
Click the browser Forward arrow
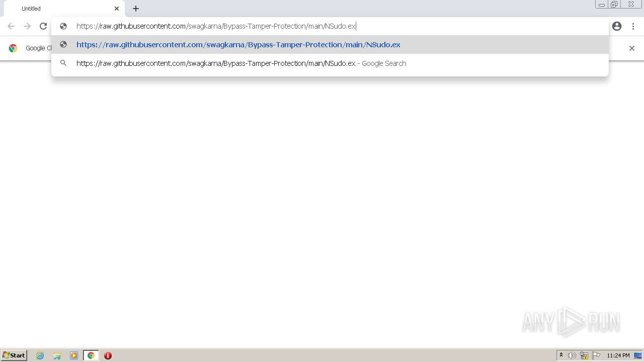(x=27, y=26)
